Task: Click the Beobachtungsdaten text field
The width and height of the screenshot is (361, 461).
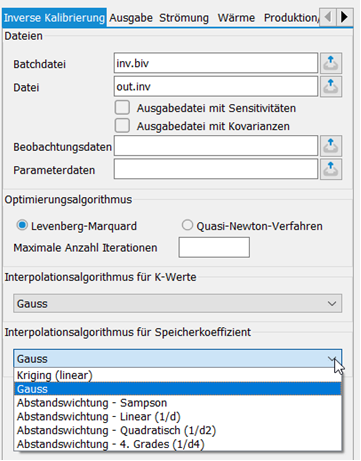Action: pos(216,146)
